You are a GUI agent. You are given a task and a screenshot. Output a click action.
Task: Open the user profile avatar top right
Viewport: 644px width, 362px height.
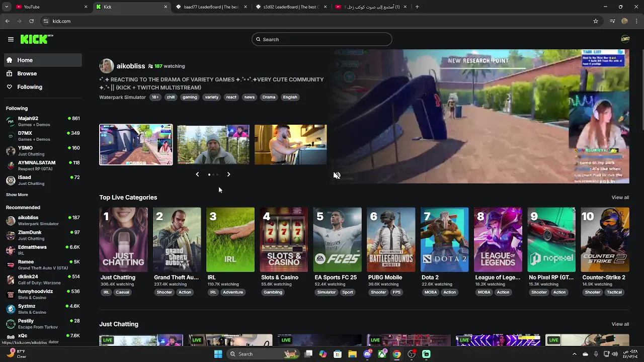(625, 39)
